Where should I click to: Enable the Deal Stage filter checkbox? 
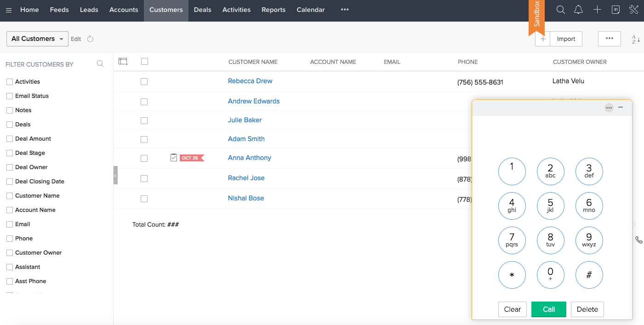point(10,153)
